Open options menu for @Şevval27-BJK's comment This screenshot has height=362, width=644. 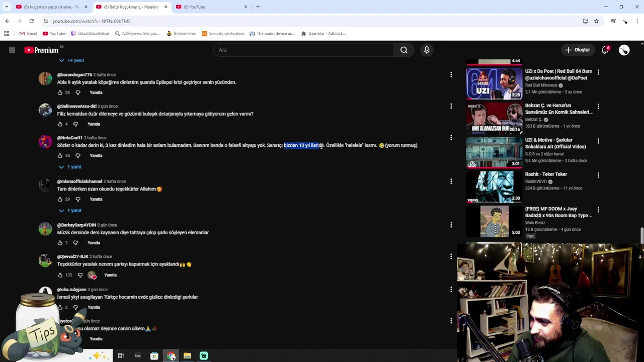pos(451,256)
